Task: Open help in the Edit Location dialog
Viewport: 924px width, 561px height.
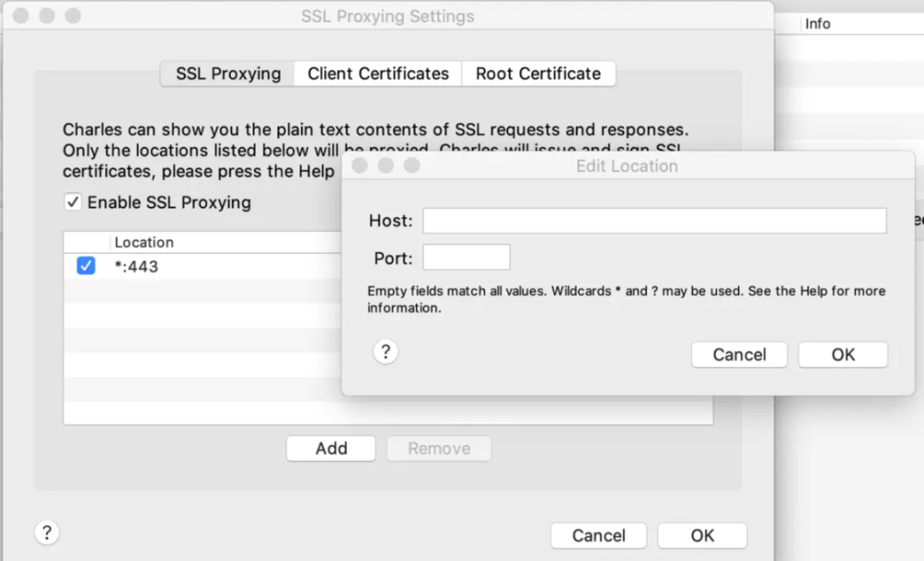Action: 385,352
